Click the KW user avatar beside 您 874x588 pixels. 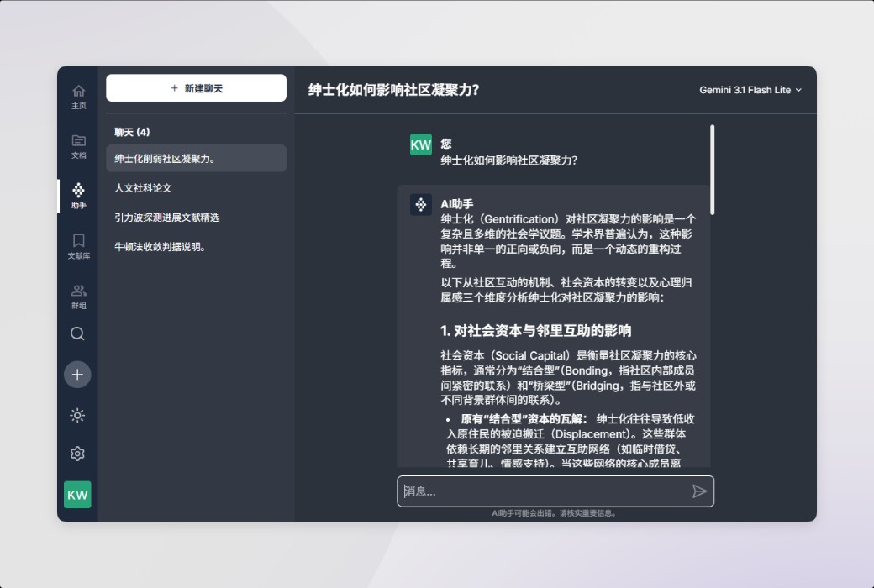(x=421, y=145)
